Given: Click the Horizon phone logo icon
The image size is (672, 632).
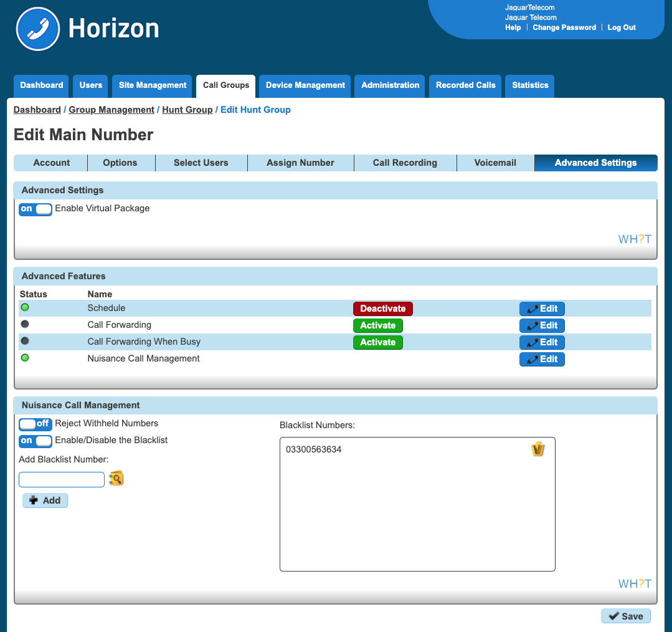Looking at the screenshot, I should (x=38, y=29).
